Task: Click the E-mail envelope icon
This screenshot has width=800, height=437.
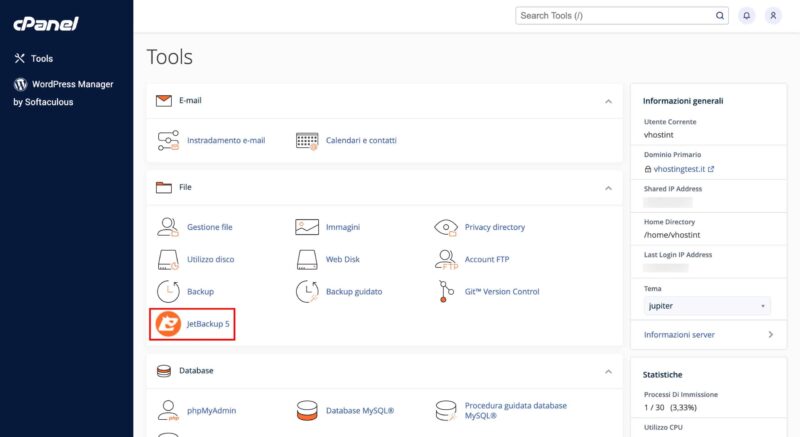Action: tap(164, 100)
